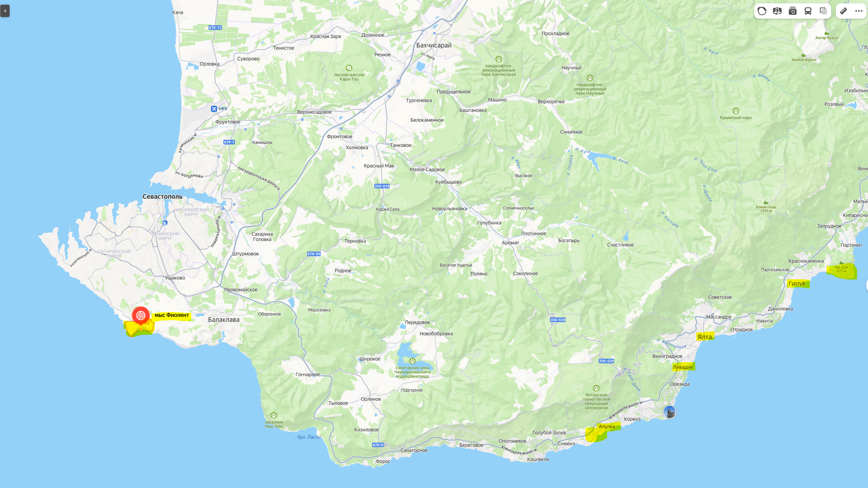Open the three-dots more menu
The width and height of the screenshot is (868, 488).
859,11
